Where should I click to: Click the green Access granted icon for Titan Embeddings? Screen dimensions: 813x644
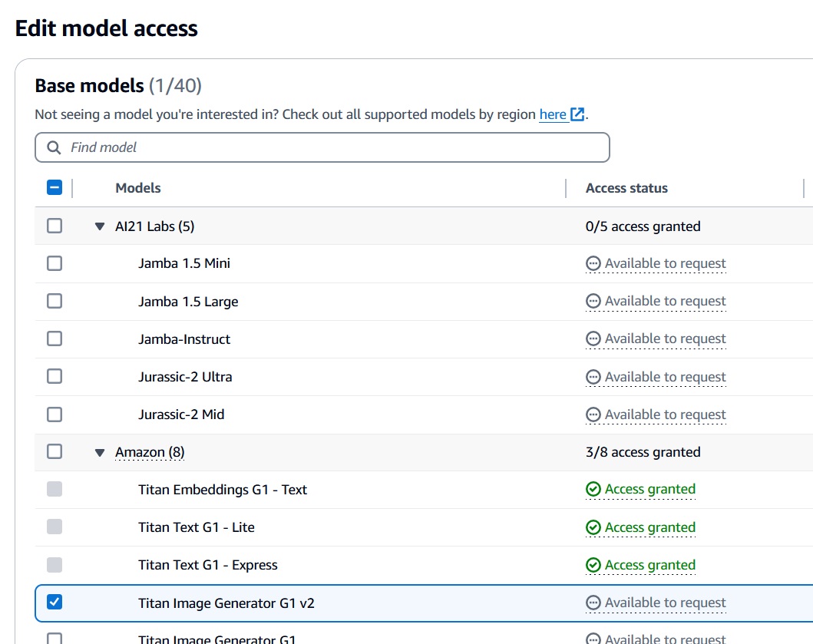click(x=593, y=489)
